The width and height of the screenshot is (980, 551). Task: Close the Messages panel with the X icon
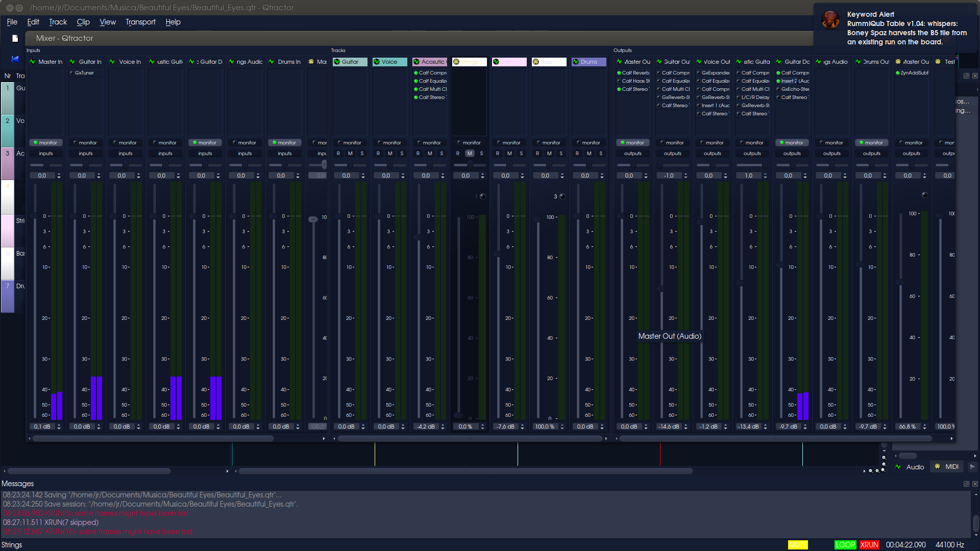[975, 484]
